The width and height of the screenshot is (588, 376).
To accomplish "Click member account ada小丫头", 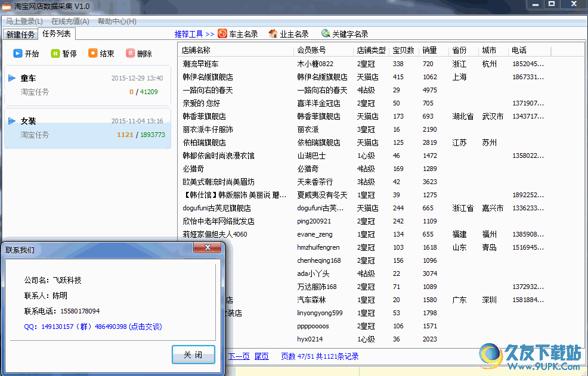I will tap(313, 274).
